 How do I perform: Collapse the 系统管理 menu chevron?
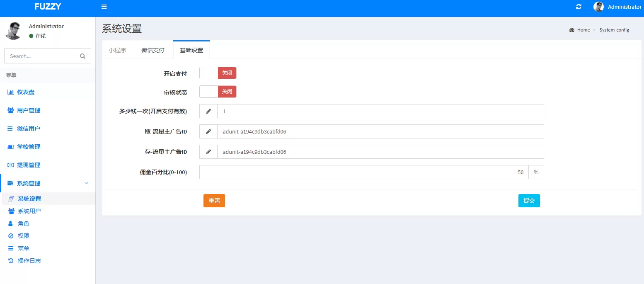(x=86, y=183)
